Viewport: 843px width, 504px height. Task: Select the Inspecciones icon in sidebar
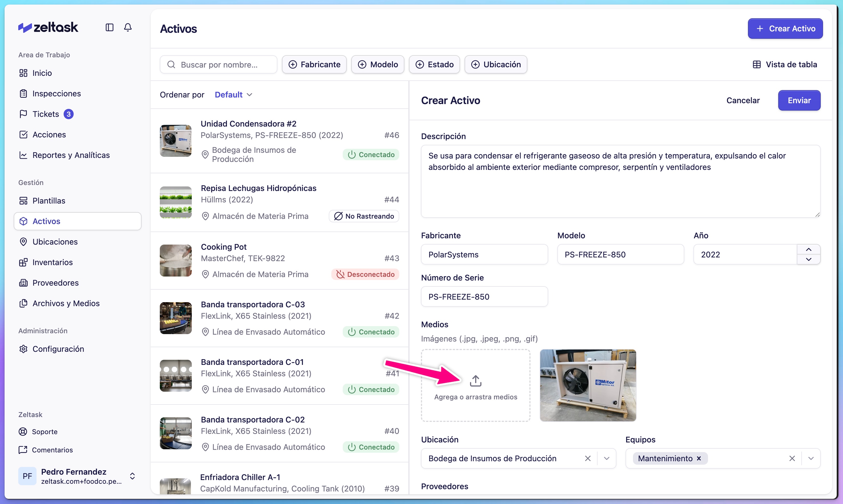click(23, 94)
